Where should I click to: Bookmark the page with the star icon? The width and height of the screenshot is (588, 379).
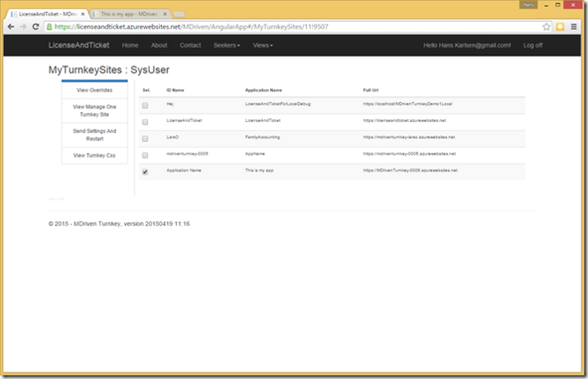pyautogui.click(x=547, y=27)
